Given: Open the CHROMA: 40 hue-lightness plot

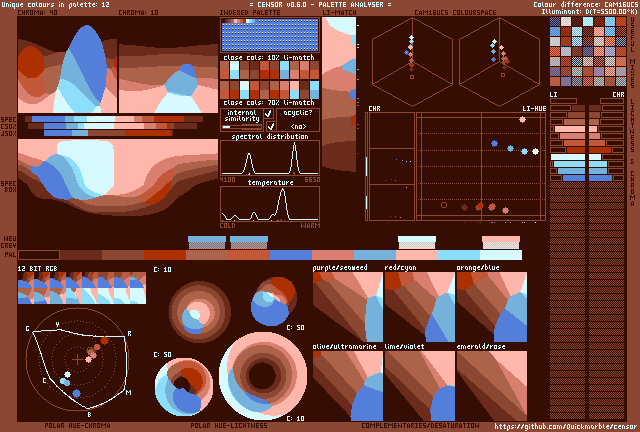Looking at the screenshot, I should 67,65.
